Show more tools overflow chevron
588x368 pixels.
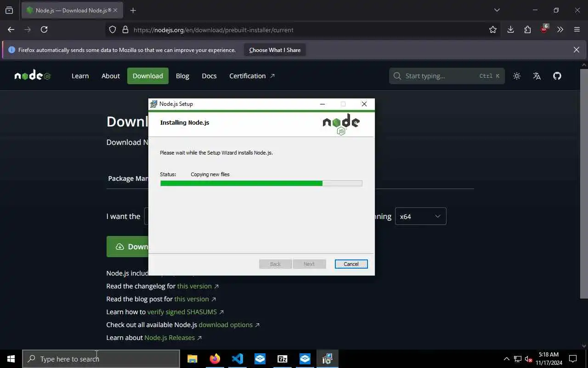pos(560,29)
